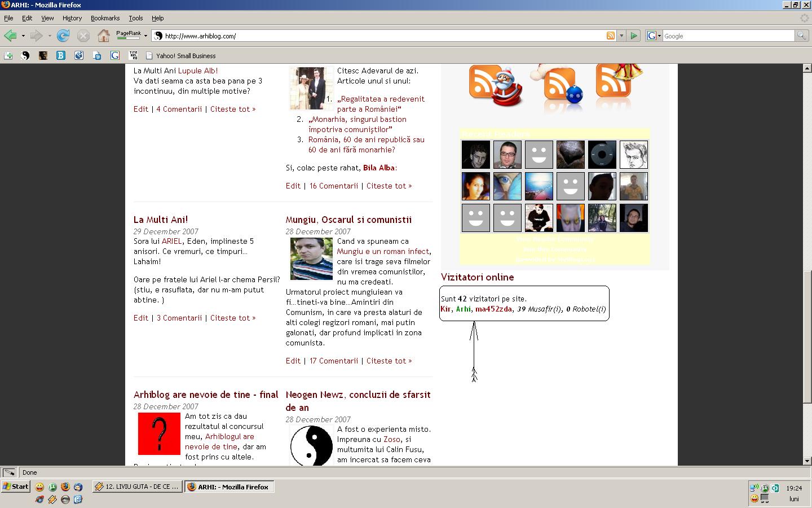Launch the smiley messenger quick-launch icon
Image resolution: width=812 pixels, height=508 pixels.
pos(39,487)
